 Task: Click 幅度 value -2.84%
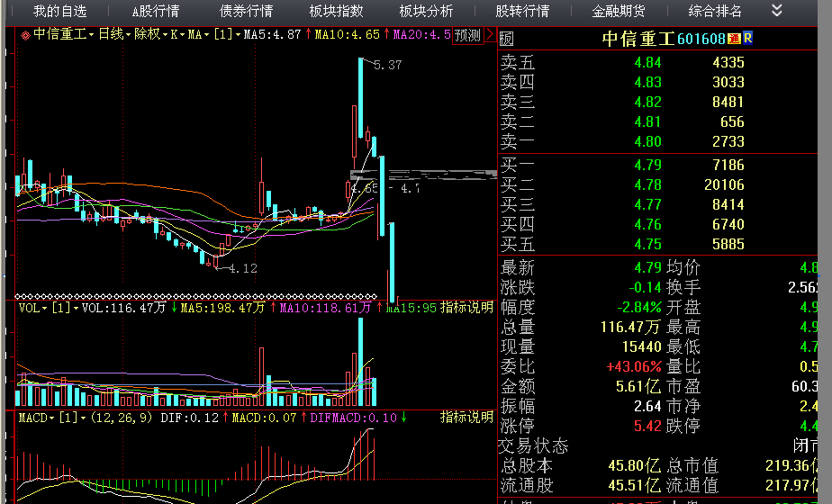(x=639, y=307)
